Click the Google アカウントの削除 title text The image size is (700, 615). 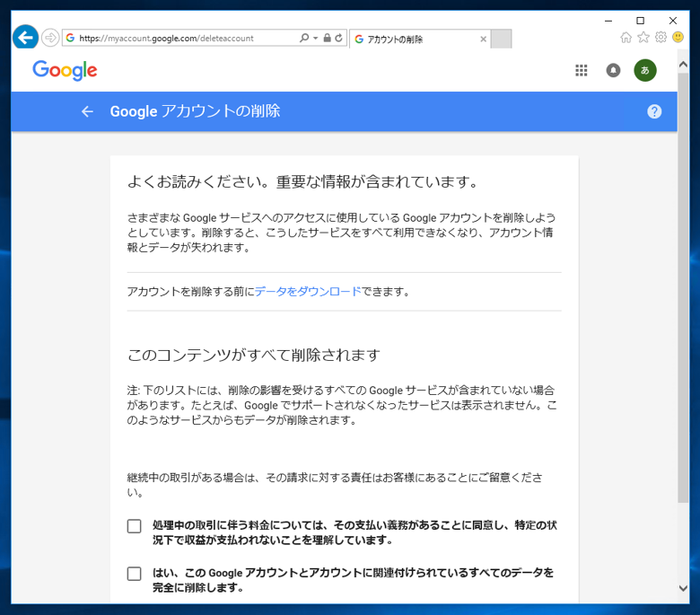click(x=195, y=111)
